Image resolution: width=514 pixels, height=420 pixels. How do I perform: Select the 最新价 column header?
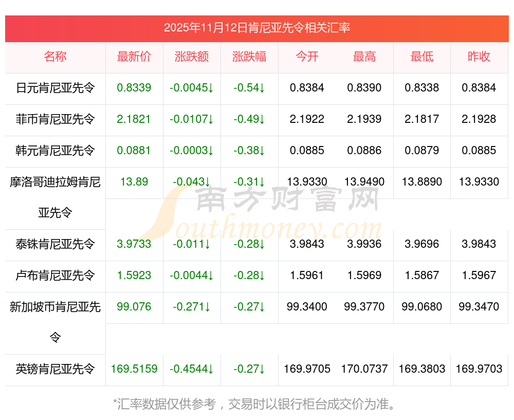134,57
